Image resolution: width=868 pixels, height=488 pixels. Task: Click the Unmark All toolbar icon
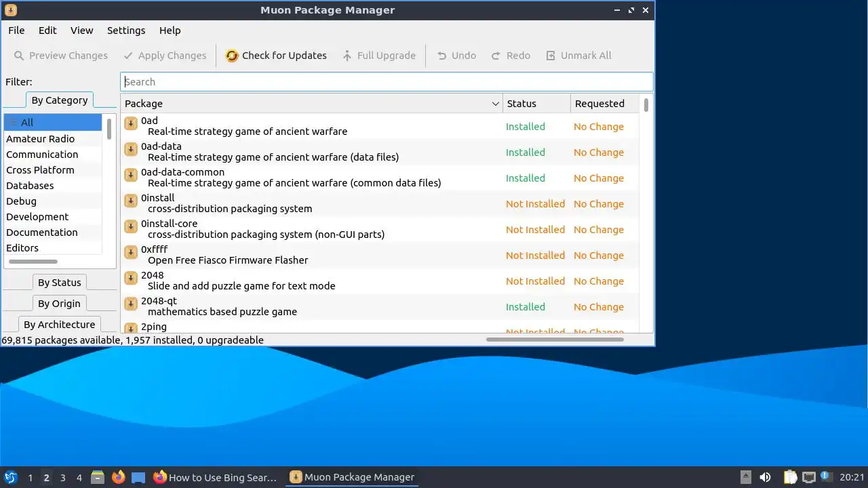click(551, 56)
